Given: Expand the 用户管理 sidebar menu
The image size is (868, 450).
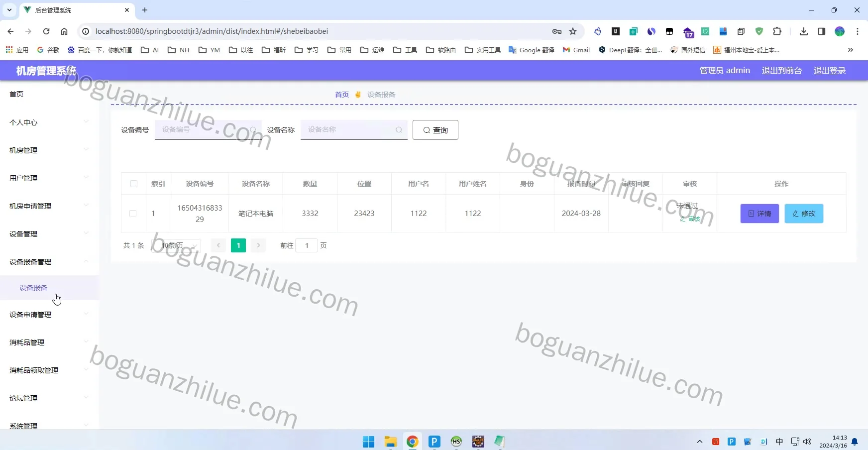Looking at the screenshot, I should click(49, 178).
